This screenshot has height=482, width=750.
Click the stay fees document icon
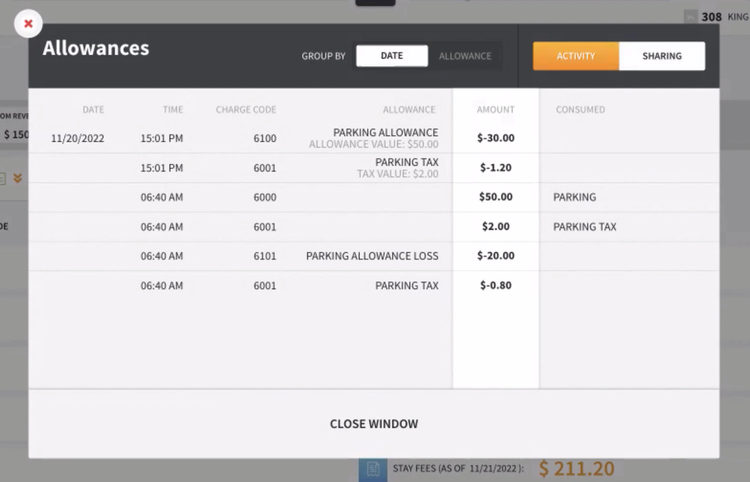pyautogui.click(x=373, y=469)
